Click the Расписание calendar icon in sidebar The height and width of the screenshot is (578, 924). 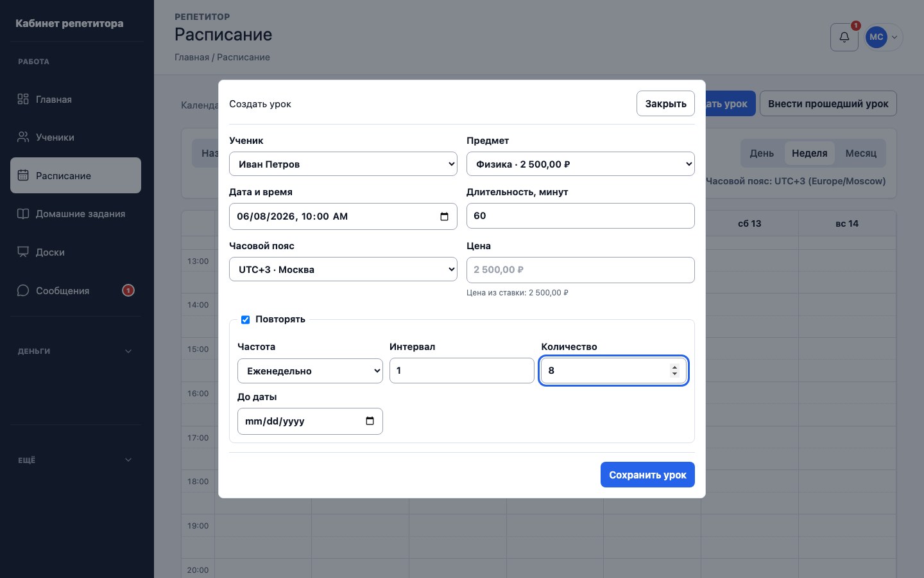(23, 175)
